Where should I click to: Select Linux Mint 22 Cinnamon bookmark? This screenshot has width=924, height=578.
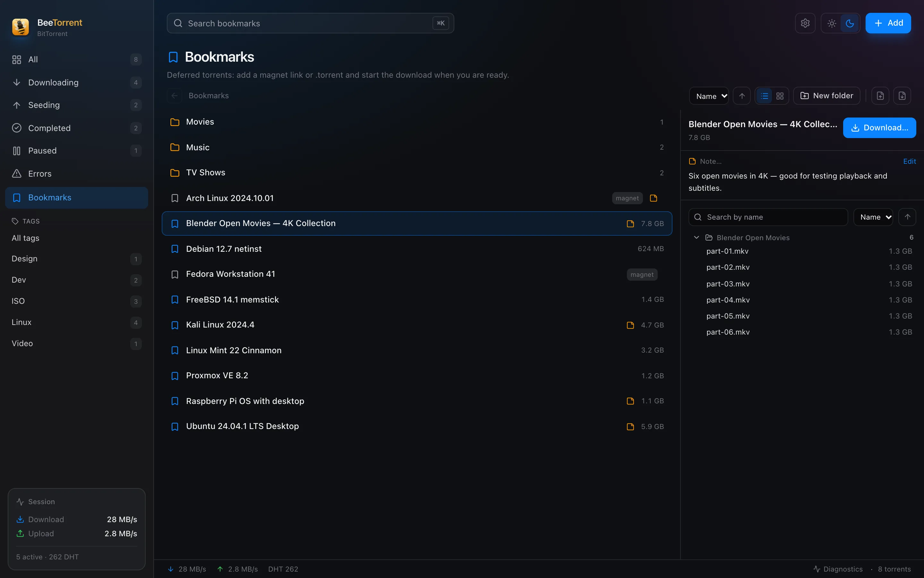[x=416, y=350]
